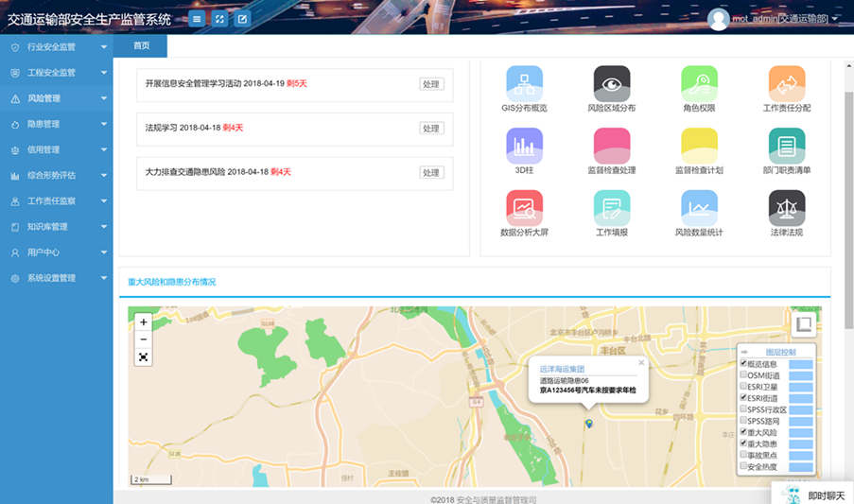Open the GIS分布概览 icon
The width and height of the screenshot is (854, 504).
524,84
